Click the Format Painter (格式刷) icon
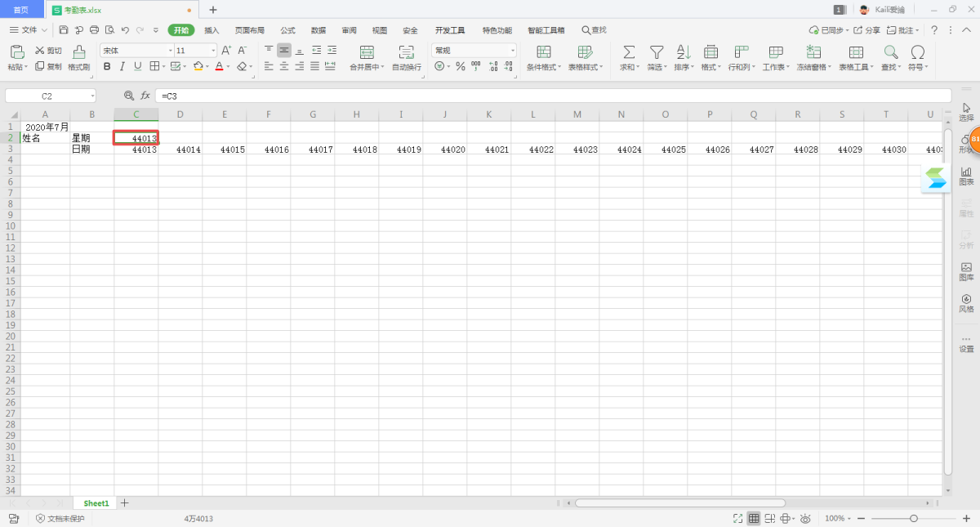980x527 pixels. [x=78, y=52]
